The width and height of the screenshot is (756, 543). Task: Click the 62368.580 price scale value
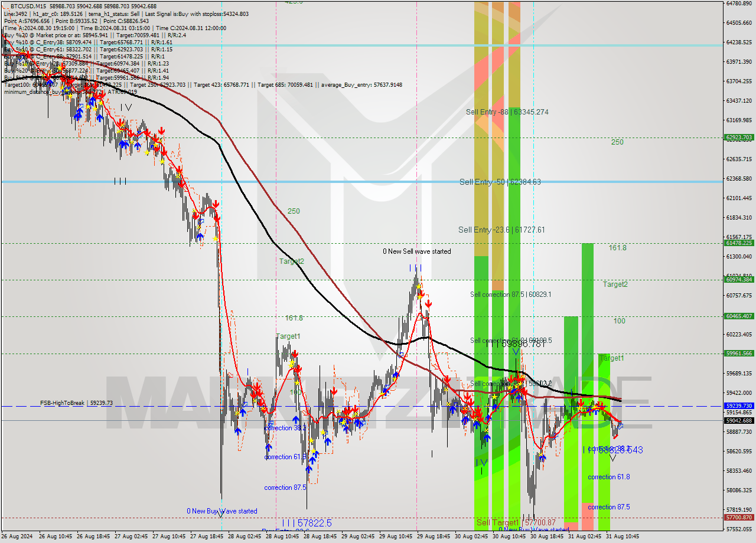738,179
